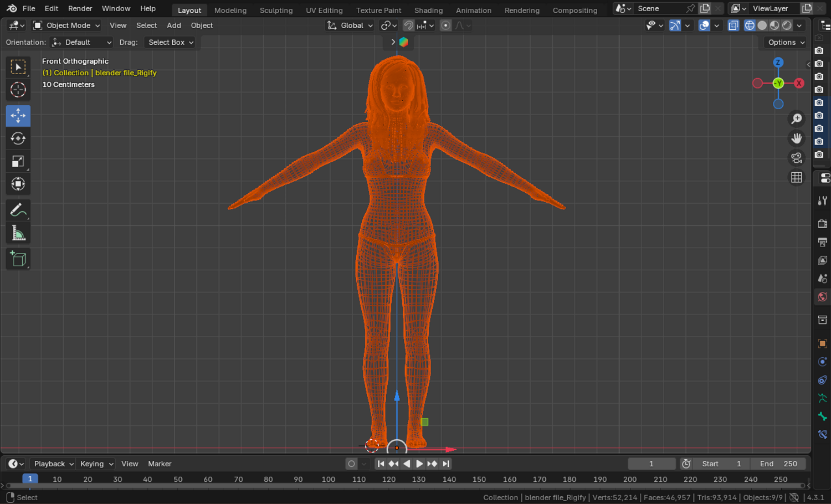Image resolution: width=831 pixels, height=504 pixels.
Task: Toggle auto keying record button
Action: (x=351, y=464)
